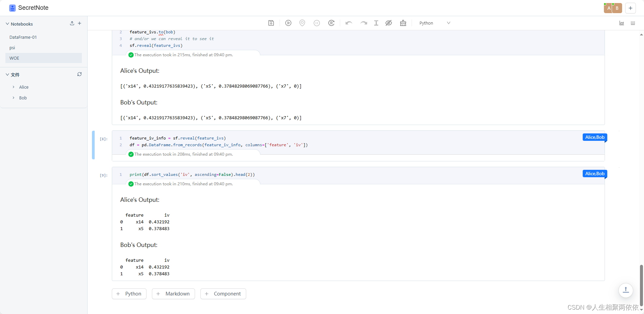Click the first "Alice's Output:" heading
Viewport: 644px width, 314px height.
pos(140,71)
